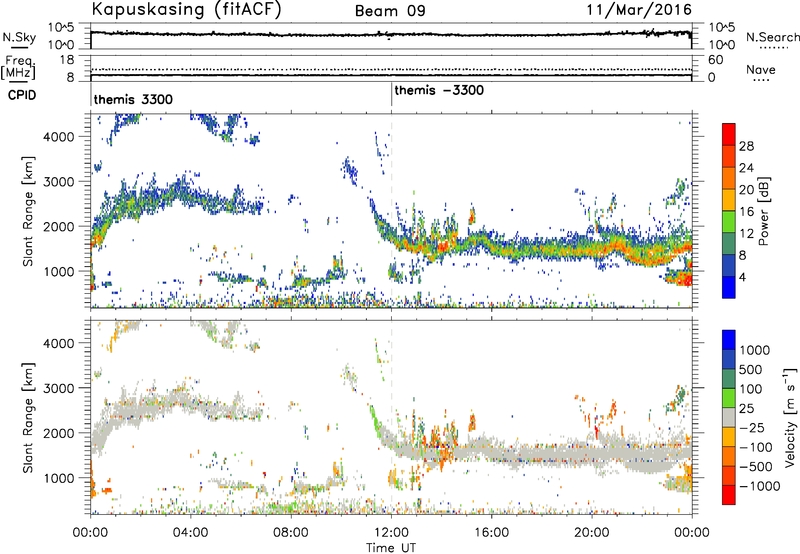Click the '04:00' time axis label

tap(190, 533)
